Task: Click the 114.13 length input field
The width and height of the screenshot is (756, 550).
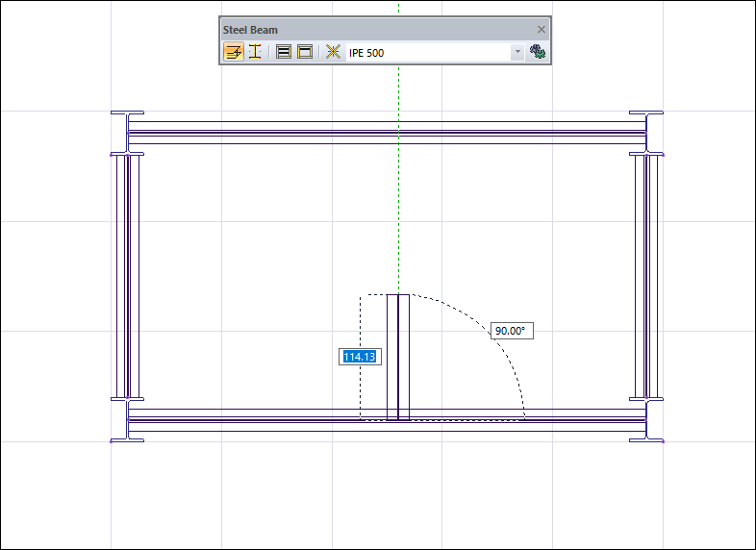Action: coord(360,357)
